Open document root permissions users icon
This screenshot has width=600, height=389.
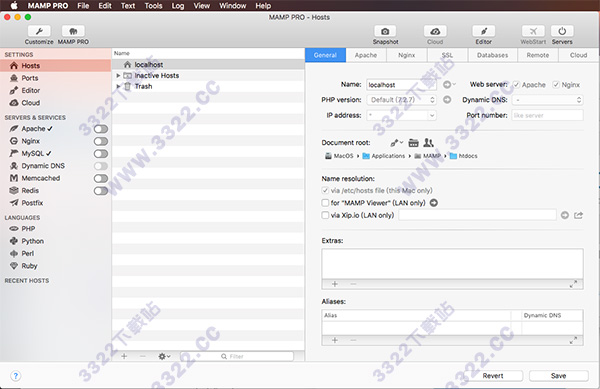click(x=429, y=143)
